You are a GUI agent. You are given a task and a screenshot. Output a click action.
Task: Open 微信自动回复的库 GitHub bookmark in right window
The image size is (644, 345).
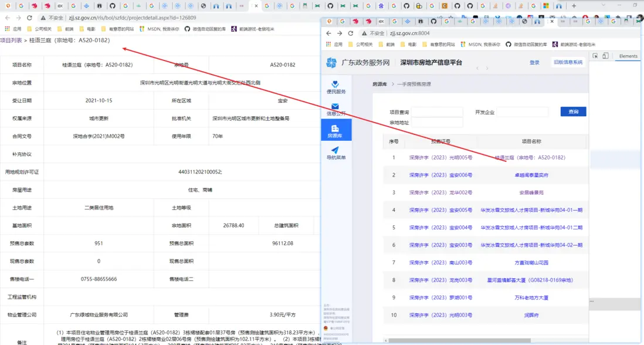tap(526, 45)
